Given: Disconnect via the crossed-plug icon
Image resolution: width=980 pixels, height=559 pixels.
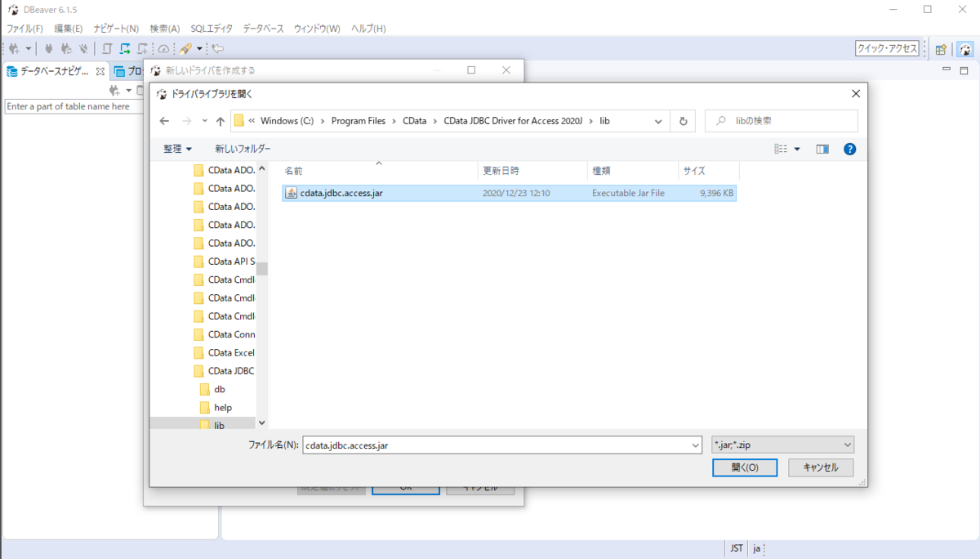Looking at the screenshot, I should coord(82,48).
